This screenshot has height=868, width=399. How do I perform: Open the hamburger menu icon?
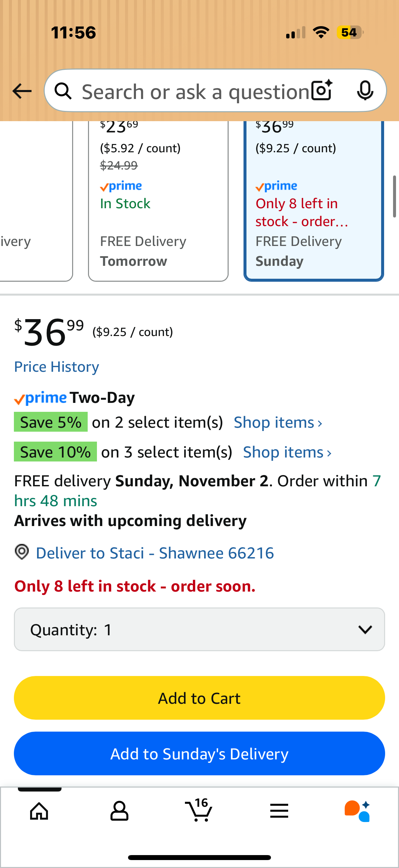click(279, 811)
